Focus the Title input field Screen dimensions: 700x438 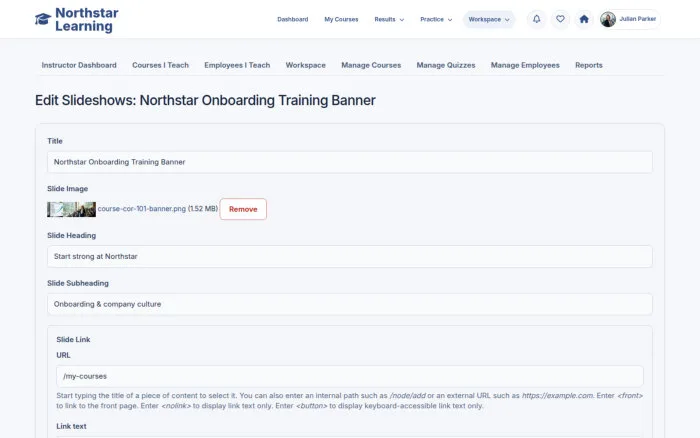(350, 162)
